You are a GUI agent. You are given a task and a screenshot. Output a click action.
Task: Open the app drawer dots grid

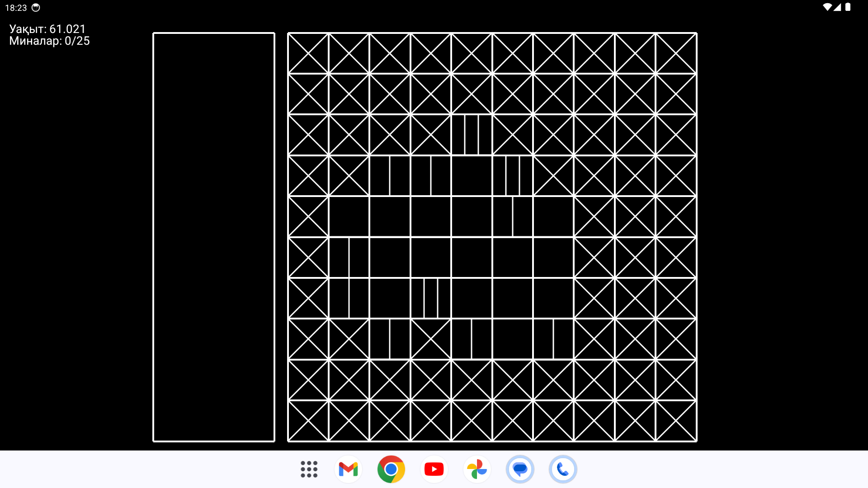(309, 469)
